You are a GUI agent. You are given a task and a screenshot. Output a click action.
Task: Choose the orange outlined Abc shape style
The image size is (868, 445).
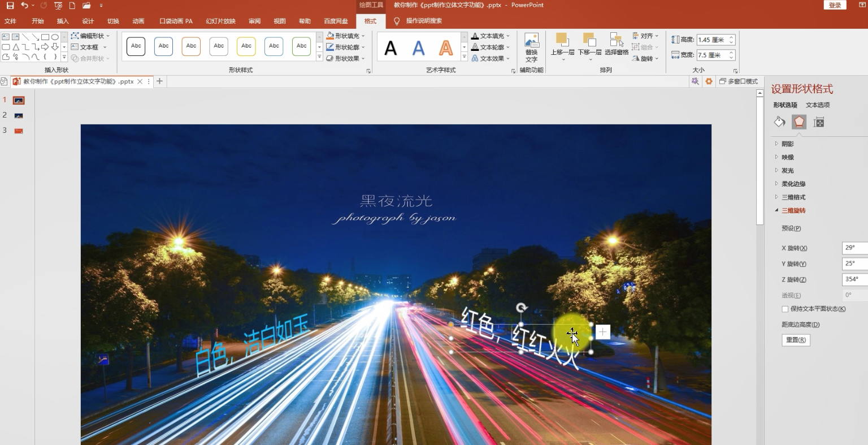click(191, 46)
